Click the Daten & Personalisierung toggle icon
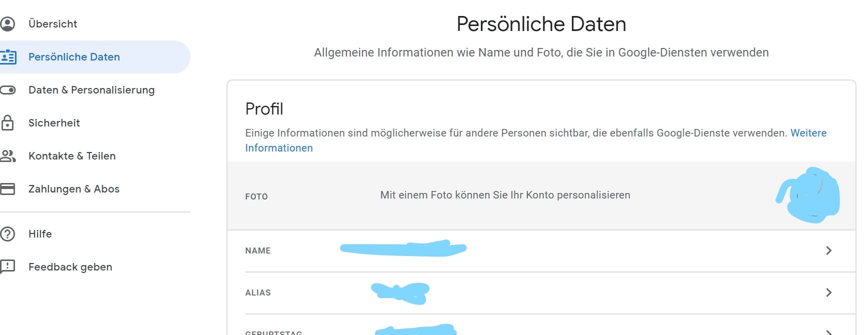This screenshot has height=335, width=868. coord(8,90)
